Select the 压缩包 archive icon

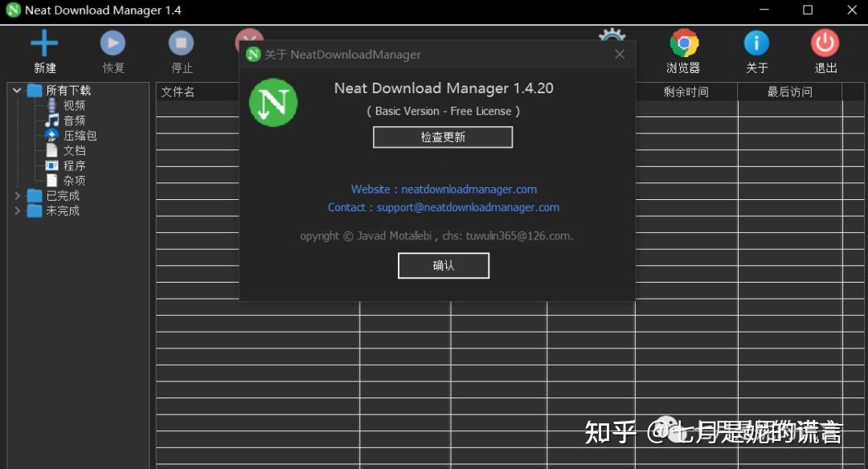click(x=51, y=136)
